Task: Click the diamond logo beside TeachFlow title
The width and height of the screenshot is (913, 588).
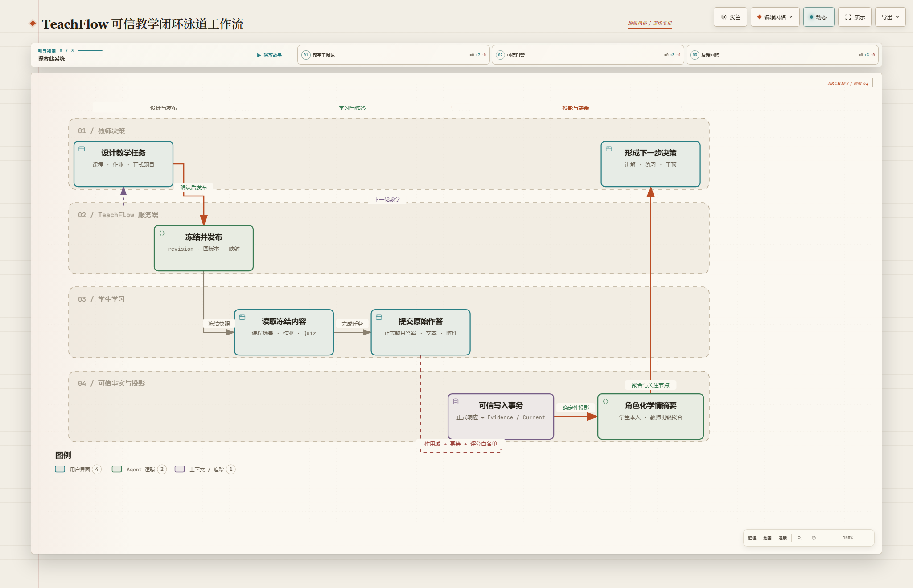Action: click(x=33, y=23)
